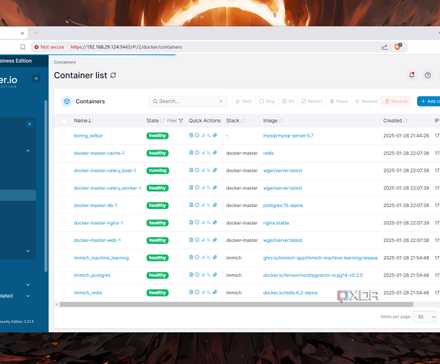
Task: Open the boring_wilbur container link
Action: coord(88,136)
